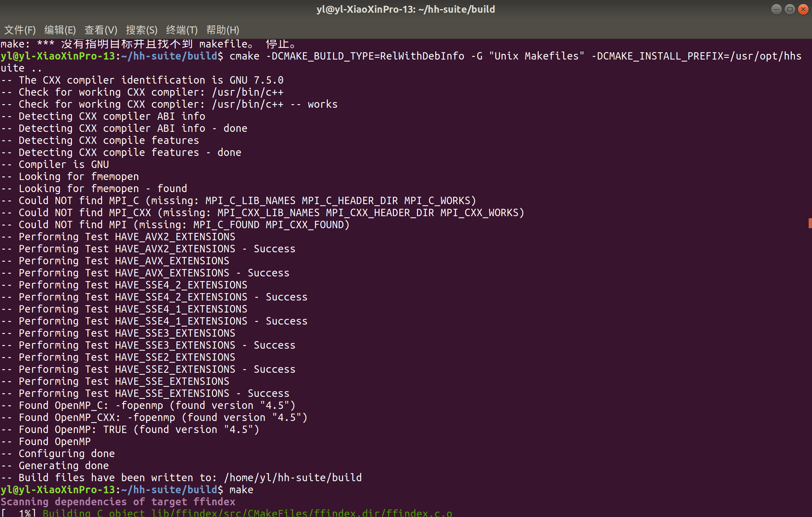Minimize the terminal window
Viewport: 812px width, 517px height.
pyautogui.click(x=776, y=9)
